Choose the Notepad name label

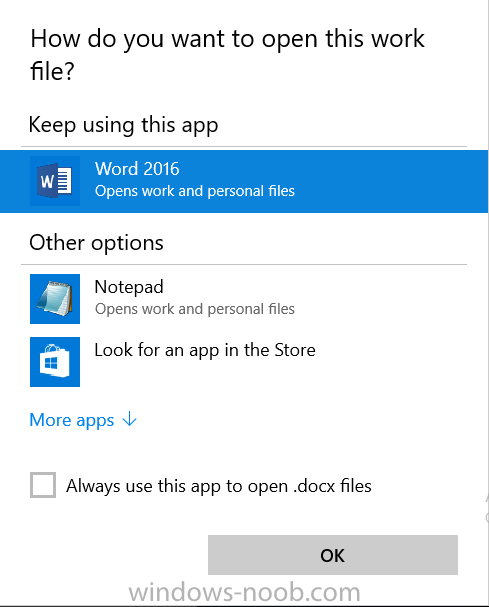(129, 287)
